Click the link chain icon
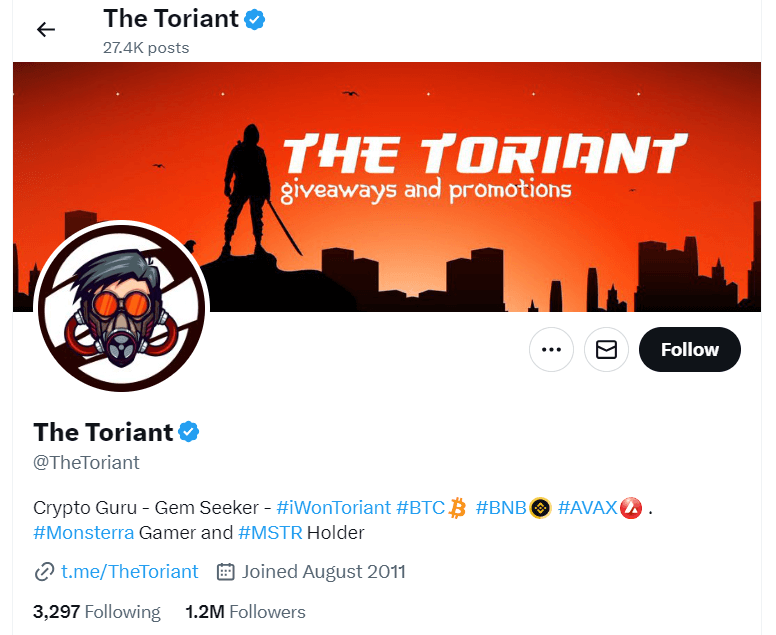Viewport: 776px width, 635px height. coord(44,572)
